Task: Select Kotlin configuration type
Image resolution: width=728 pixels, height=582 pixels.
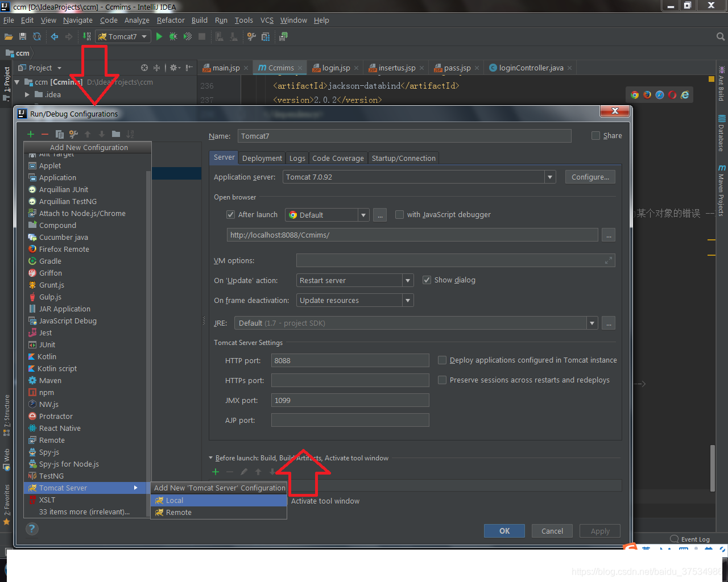Action: point(47,356)
